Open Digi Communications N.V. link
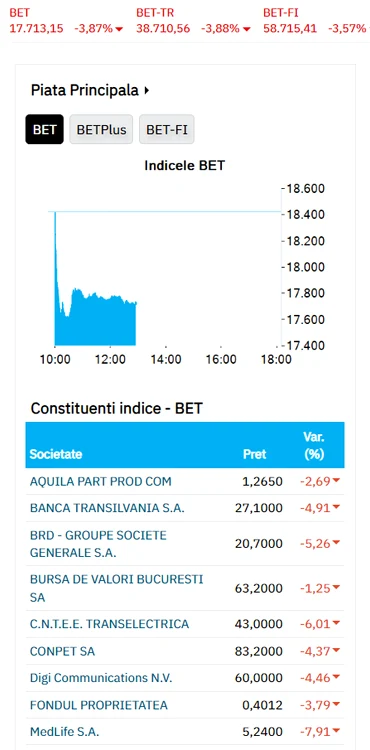This screenshot has width=370, height=750. pyautogui.click(x=101, y=678)
